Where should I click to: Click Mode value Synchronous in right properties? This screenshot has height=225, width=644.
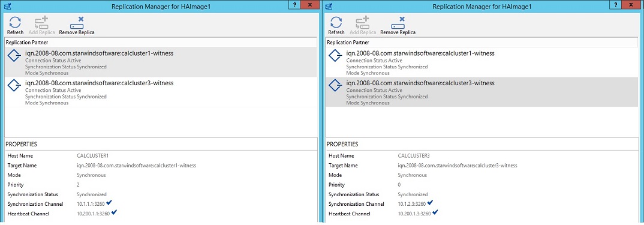[413, 175]
